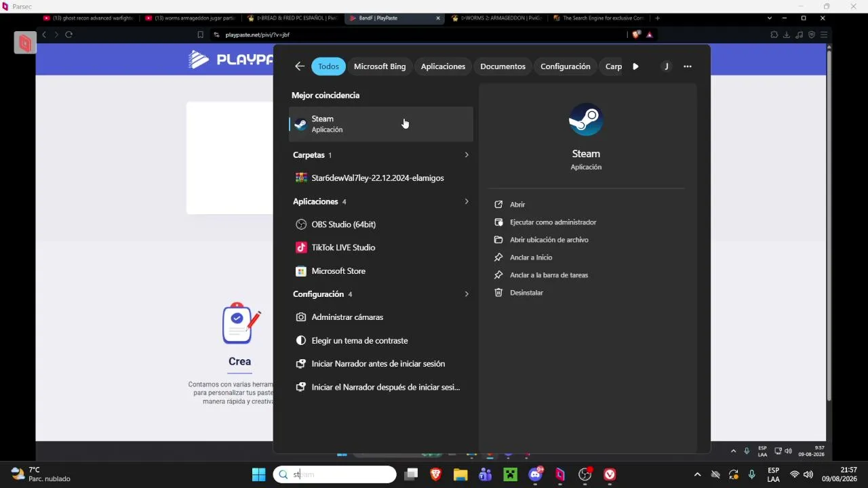Open the Parsec icon on the taskbar
868x488 pixels.
(x=560, y=474)
